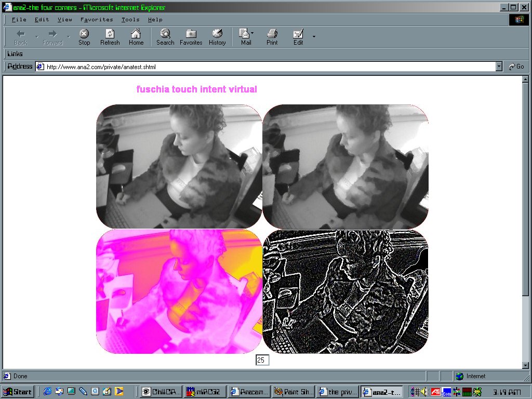Click the Edit toolbar button
The height and width of the screenshot is (399, 532).
point(298,37)
